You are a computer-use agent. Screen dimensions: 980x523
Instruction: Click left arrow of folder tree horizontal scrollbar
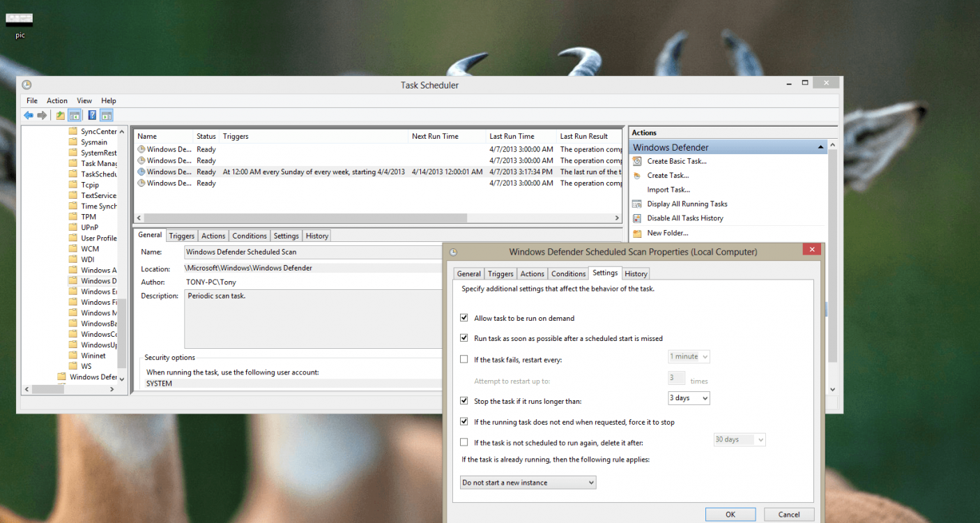[x=27, y=390]
